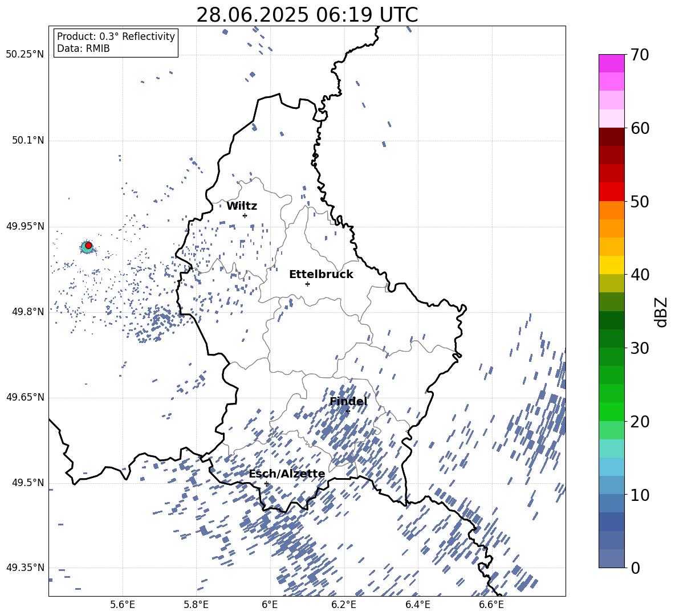This screenshot has width=675, height=616.
Task: Click the 49.65°N latitude label
Action: point(25,397)
